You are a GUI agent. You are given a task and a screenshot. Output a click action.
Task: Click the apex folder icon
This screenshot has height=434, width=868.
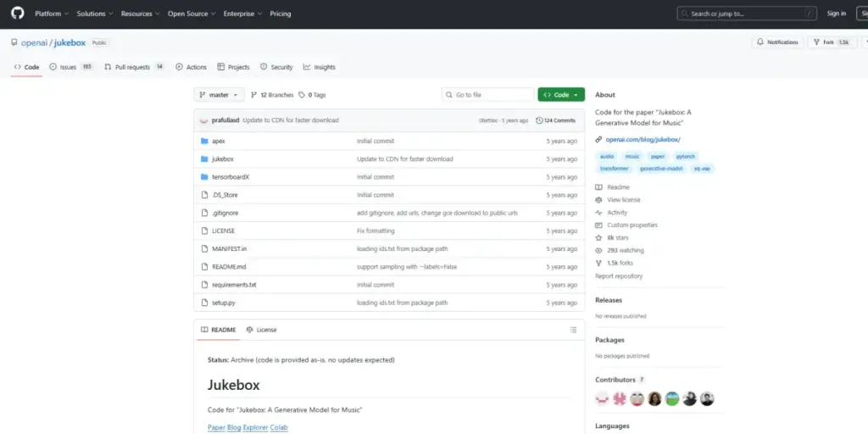point(204,142)
